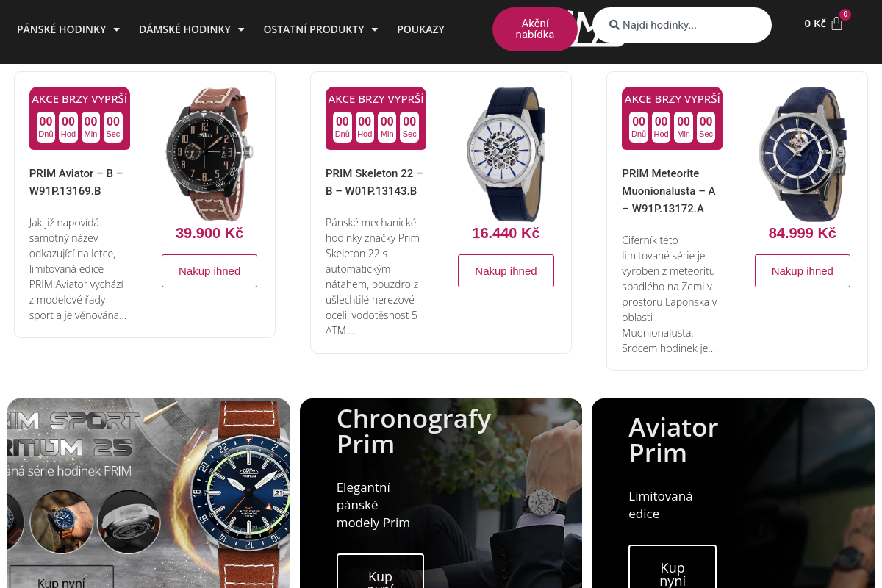Buy PRIM Aviator with Nakup ihned
This screenshot has height=588, width=882.
click(x=209, y=270)
